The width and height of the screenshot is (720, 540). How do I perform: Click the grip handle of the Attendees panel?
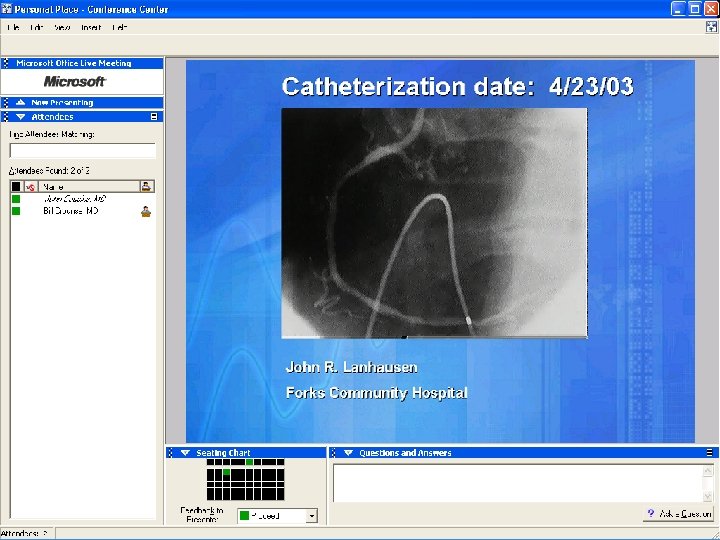coord(5,117)
